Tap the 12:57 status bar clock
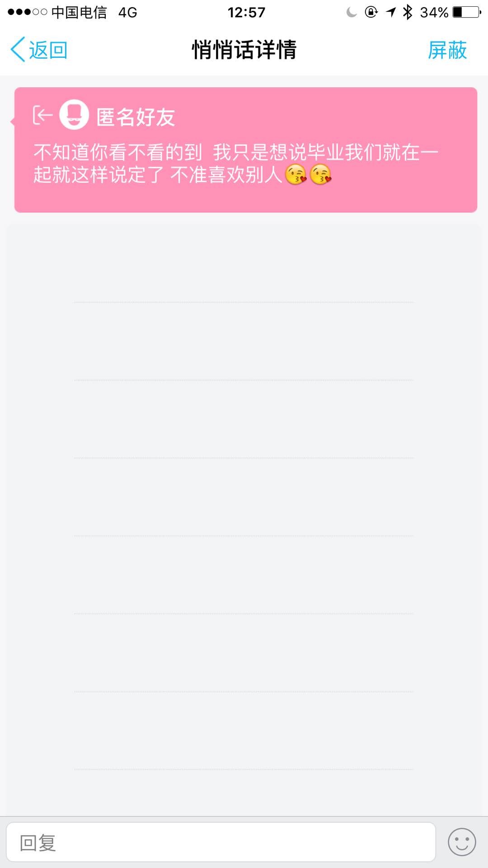The width and height of the screenshot is (488, 868). [x=246, y=12]
